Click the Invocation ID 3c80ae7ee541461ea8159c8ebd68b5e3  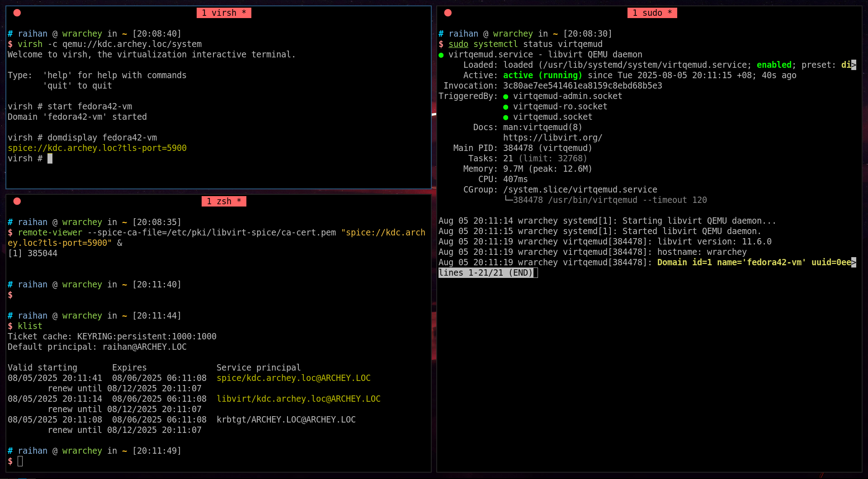click(x=582, y=86)
